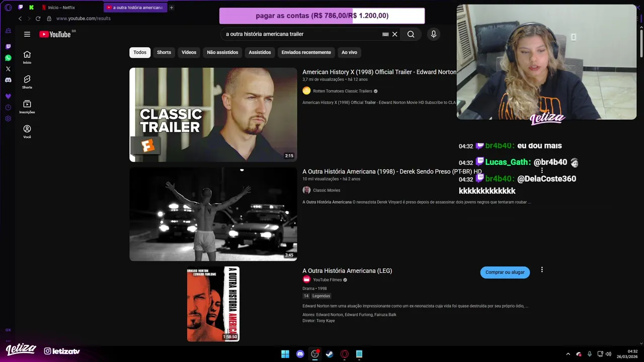Click the site security lock icon
Image resolution: width=644 pixels, height=362 pixels.
(49, 19)
